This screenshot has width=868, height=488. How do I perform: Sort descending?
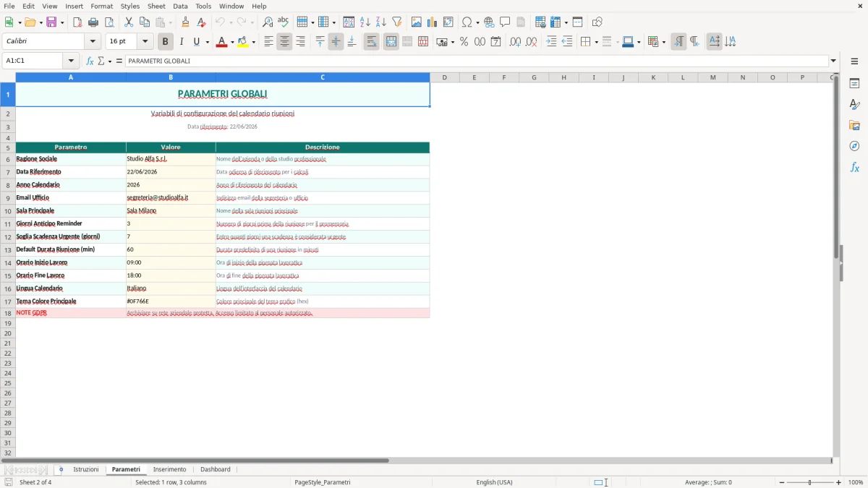coord(381,22)
